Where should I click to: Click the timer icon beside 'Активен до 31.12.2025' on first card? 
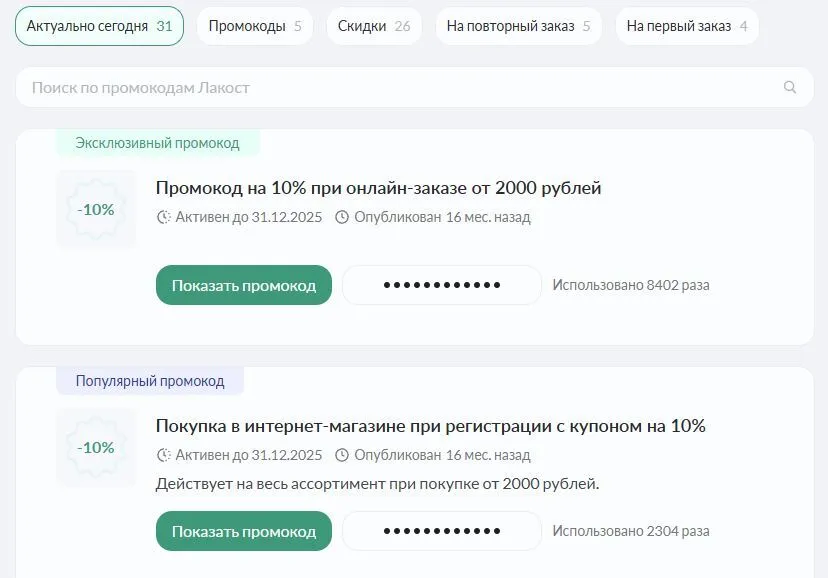coord(161,217)
